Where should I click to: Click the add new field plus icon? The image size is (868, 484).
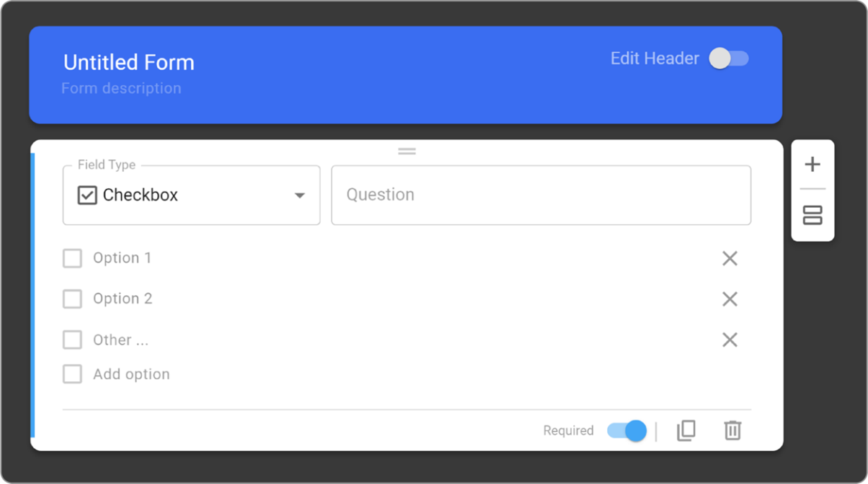(812, 164)
